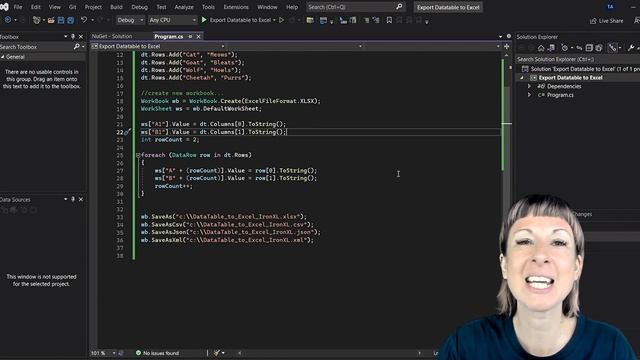
Task: Close the Toolbox panel
Action: pos(81,37)
